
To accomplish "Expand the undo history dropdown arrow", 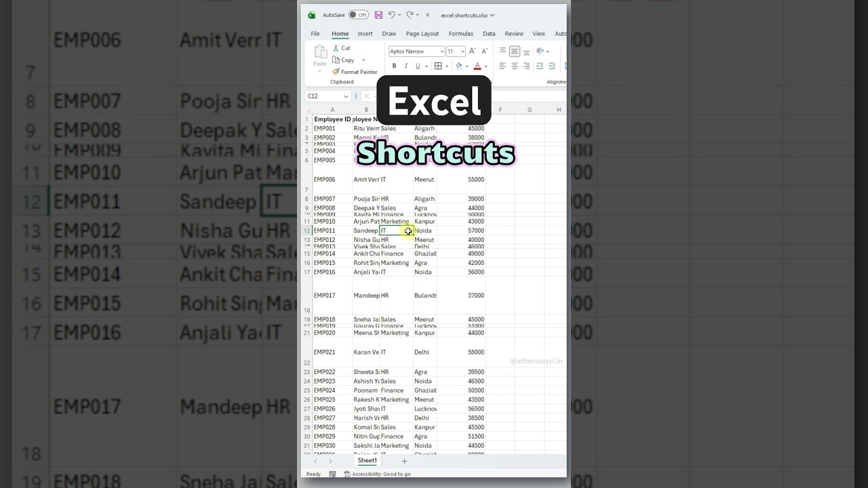I will click(399, 15).
